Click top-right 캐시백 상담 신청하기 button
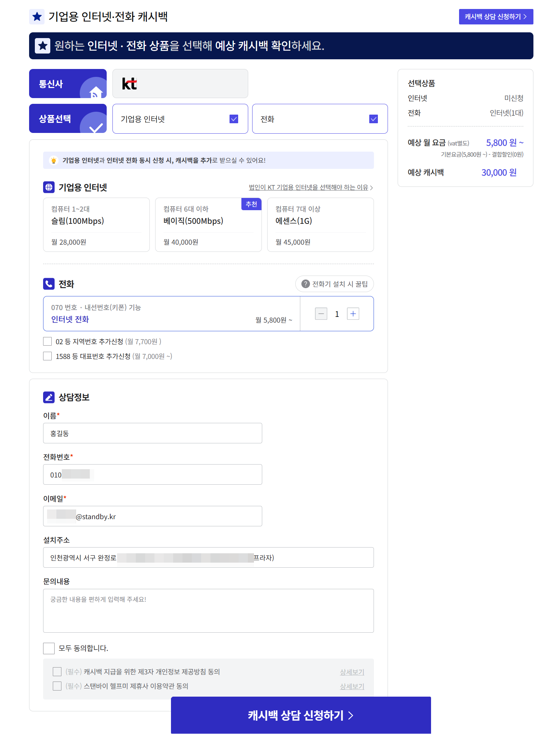 point(496,17)
